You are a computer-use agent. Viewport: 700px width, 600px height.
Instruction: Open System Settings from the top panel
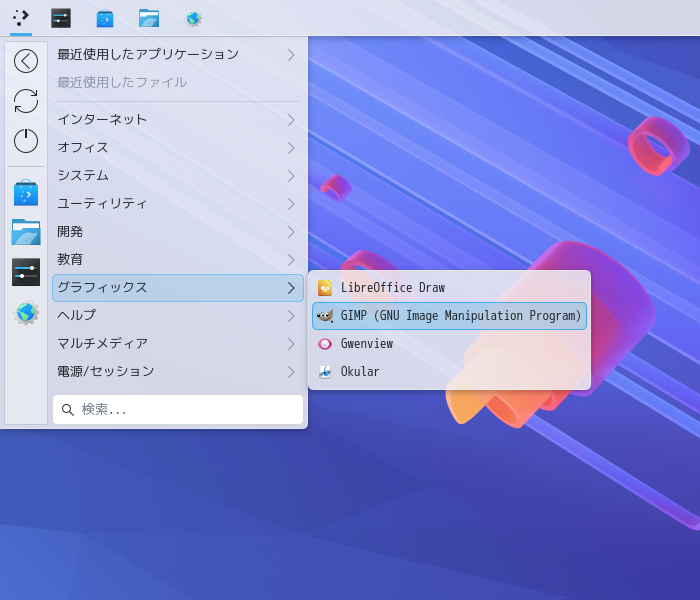click(x=61, y=18)
